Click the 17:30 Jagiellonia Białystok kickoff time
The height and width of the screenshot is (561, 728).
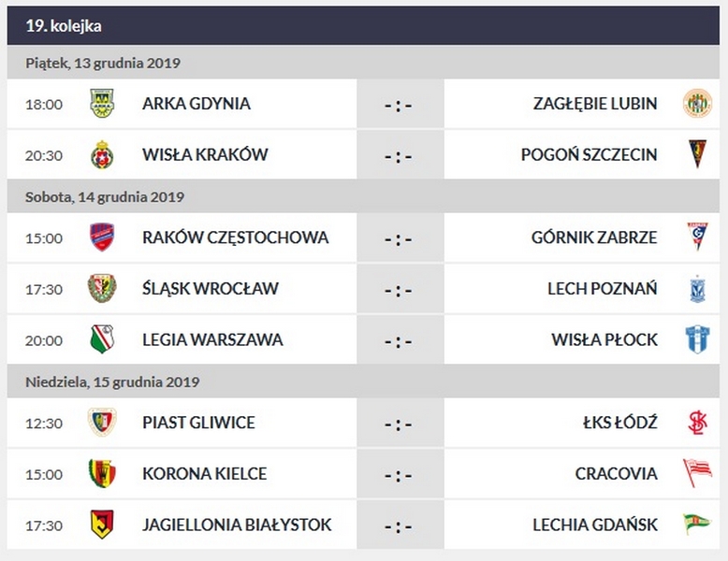point(44,525)
